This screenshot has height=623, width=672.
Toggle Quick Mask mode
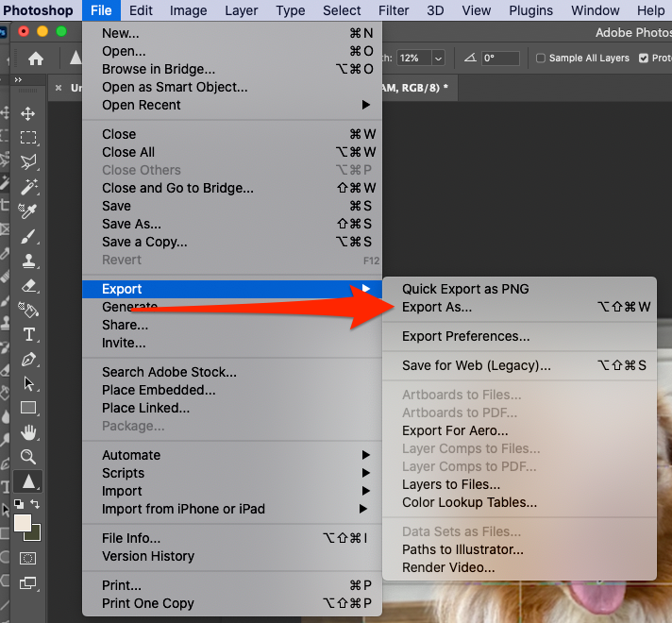click(28, 558)
